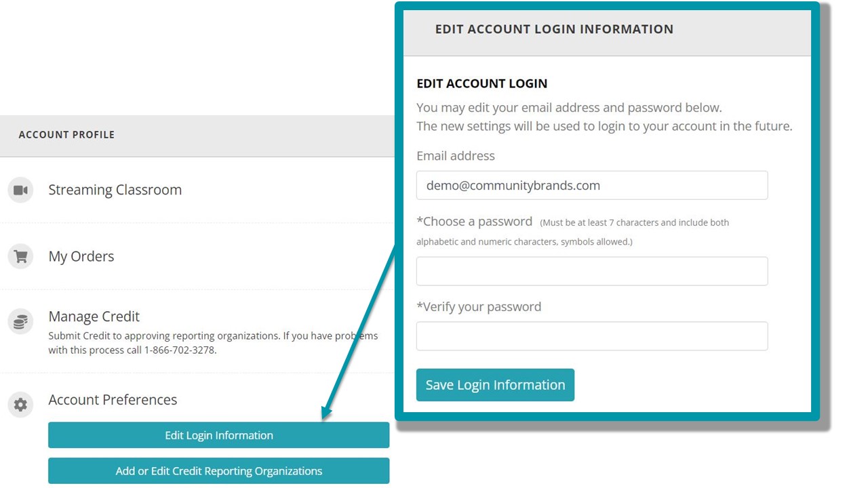Click the Manage Credit description with phone number
Screen dimensions: 868x488
(213, 343)
